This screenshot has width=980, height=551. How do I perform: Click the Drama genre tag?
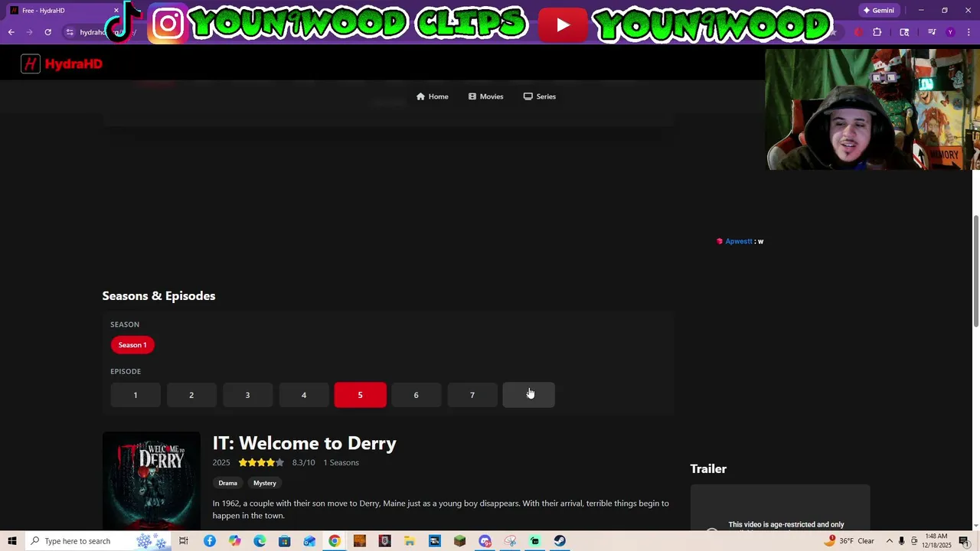(x=227, y=483)
